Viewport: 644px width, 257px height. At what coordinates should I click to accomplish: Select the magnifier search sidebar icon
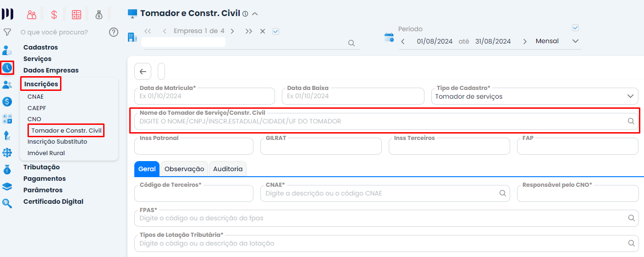7,203
